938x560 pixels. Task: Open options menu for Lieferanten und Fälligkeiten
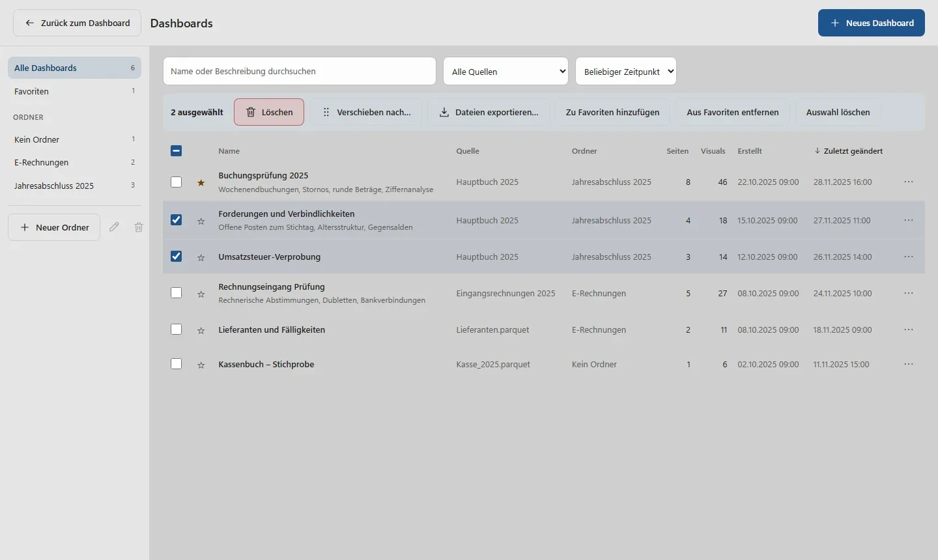coord(909,330)
